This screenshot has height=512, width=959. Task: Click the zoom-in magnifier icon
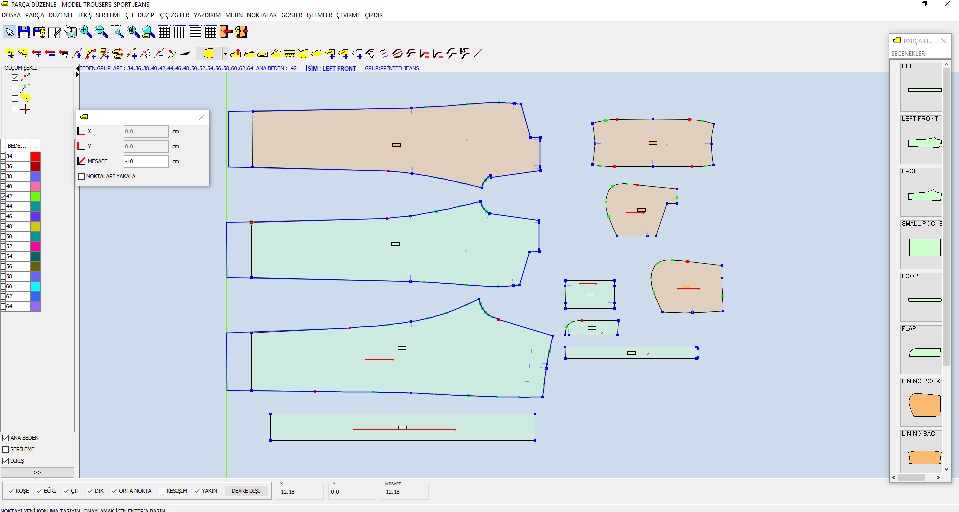coord(86,32)
